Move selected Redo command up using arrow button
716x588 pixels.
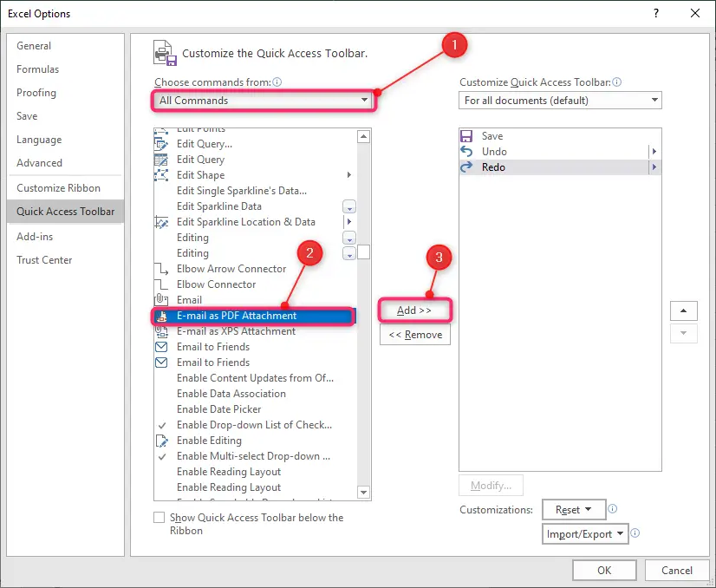tap(684, 310)
